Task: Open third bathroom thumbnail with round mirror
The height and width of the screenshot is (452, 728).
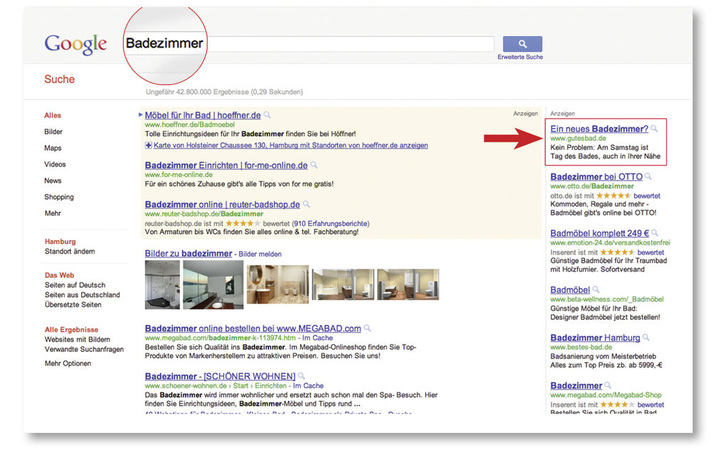Action: click(278, 284)
